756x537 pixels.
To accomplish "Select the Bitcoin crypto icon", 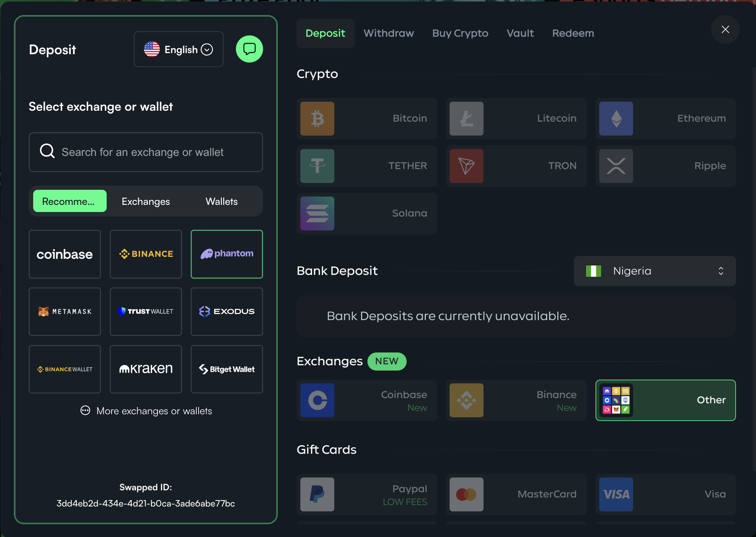I will point(317,119).
